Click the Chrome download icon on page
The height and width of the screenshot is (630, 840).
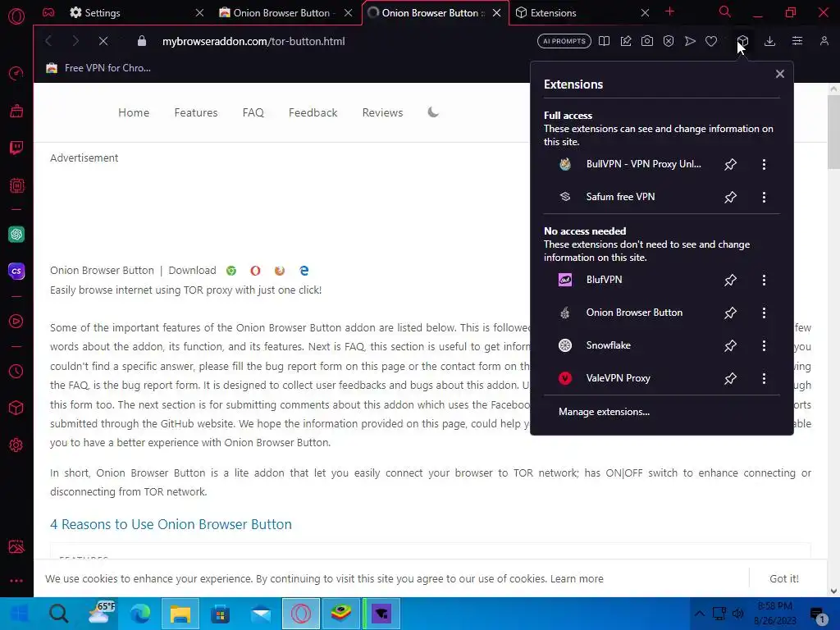point(231,271)
